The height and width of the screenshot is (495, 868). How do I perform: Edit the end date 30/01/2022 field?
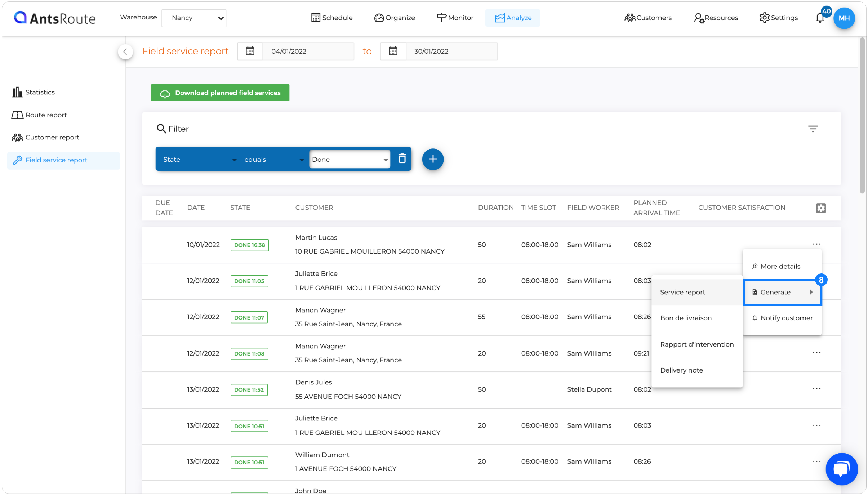(451, 51)
